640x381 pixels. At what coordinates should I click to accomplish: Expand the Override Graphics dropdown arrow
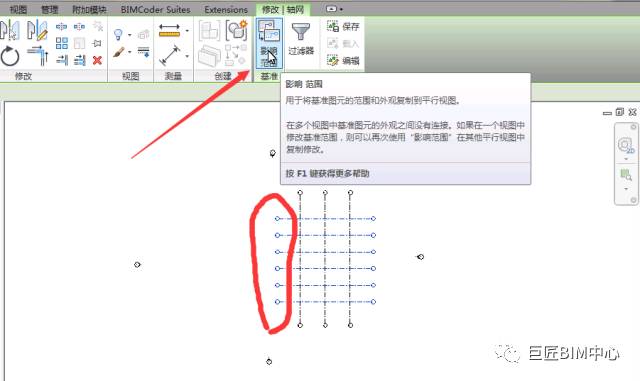pos(129,52)
